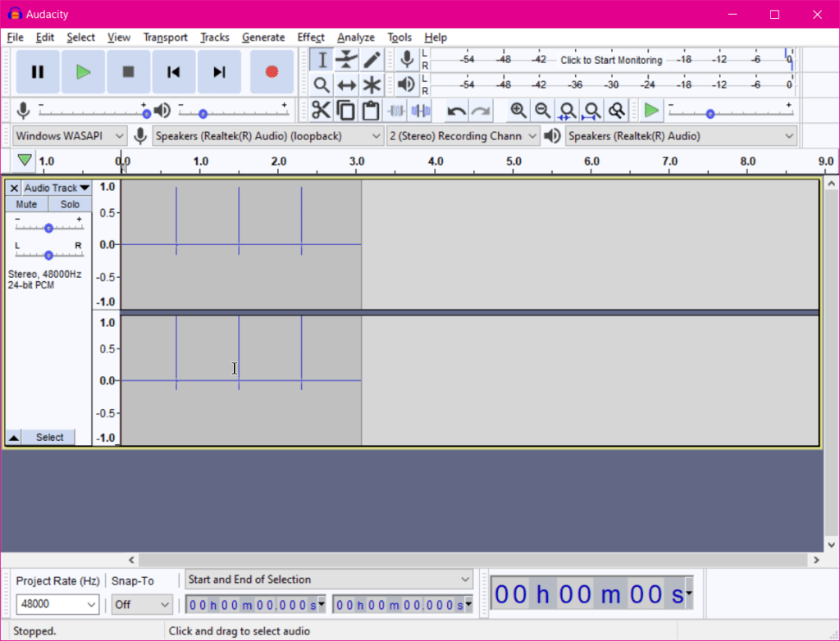Zoom Out using the minus magnifier
The height and width of the screenshot is (641, 840).
click(543, 111)
